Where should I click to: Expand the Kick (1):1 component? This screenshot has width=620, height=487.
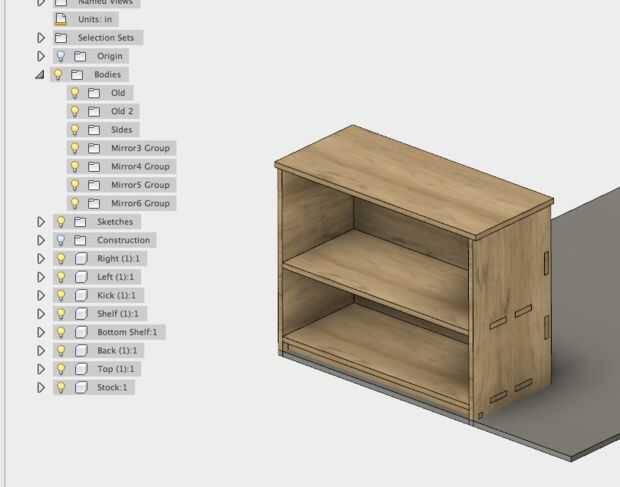click(41, 295)
